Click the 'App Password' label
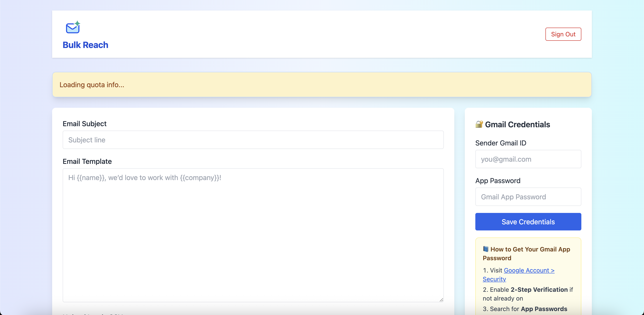 497,181
